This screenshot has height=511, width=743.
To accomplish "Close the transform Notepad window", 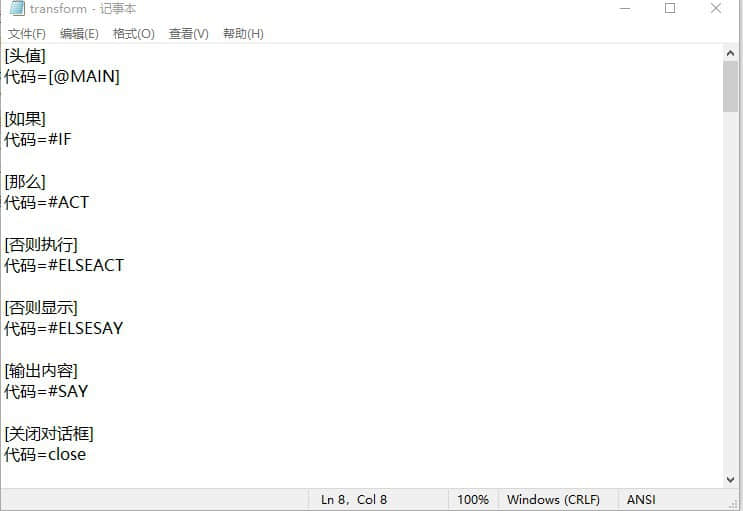I will (716, 9).
